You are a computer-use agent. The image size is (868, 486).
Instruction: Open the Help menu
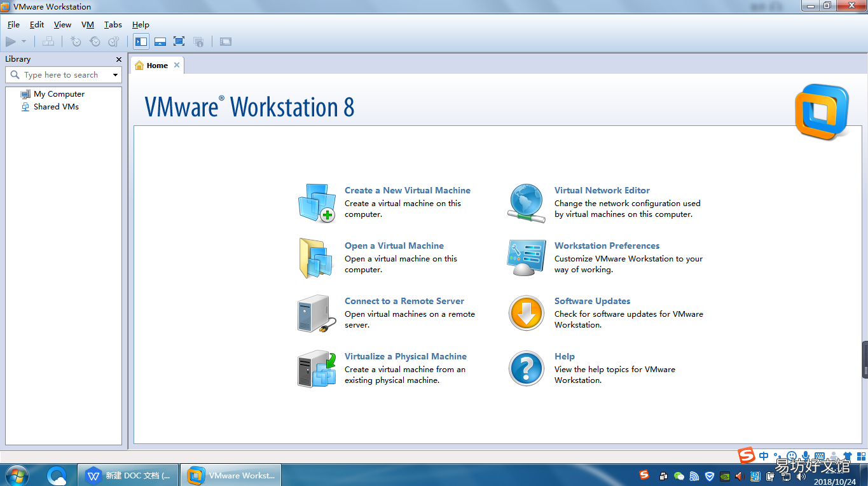point(141,25)
